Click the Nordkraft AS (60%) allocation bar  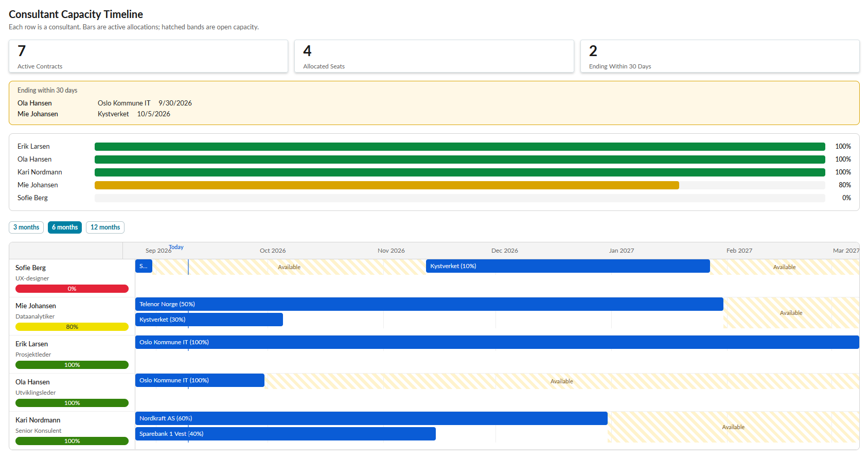pyautogui.click(x=371, y=418)
